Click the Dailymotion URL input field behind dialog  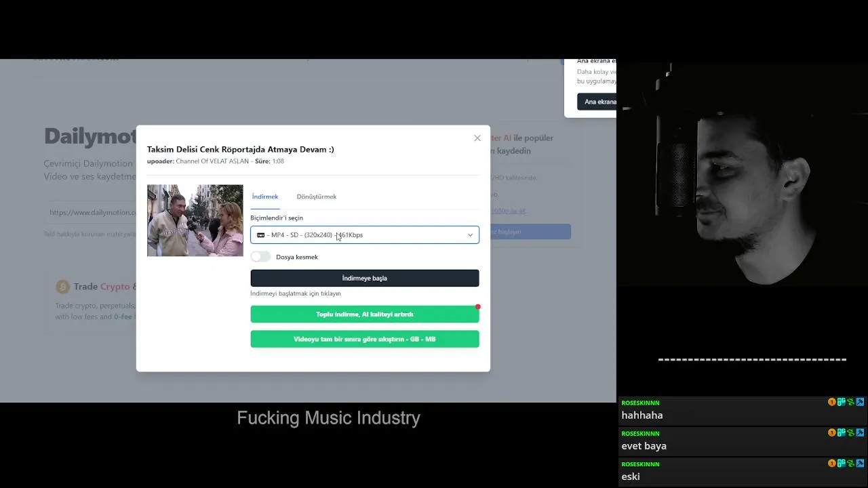click(x=92, y=212)
